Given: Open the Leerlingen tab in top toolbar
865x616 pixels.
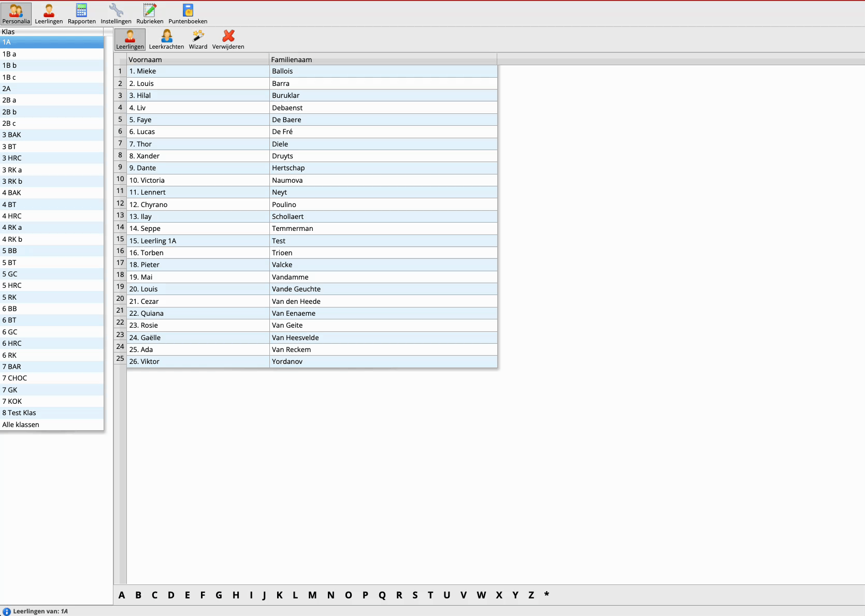Looking at the screenshot, I should pos(49,14).
